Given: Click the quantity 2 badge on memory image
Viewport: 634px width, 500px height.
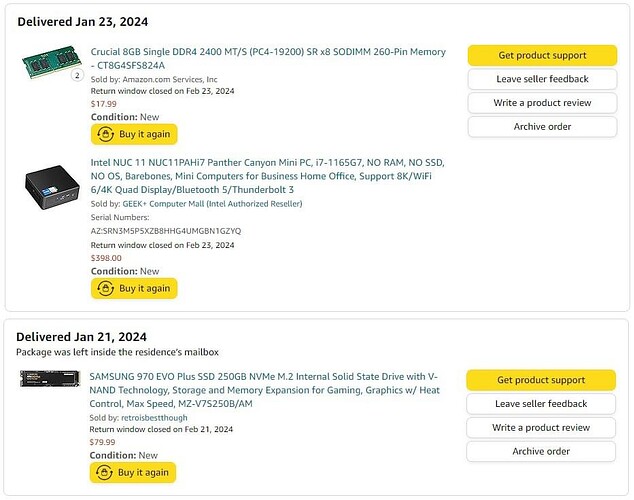Looking at the screenshot, I should coord(77,75).
